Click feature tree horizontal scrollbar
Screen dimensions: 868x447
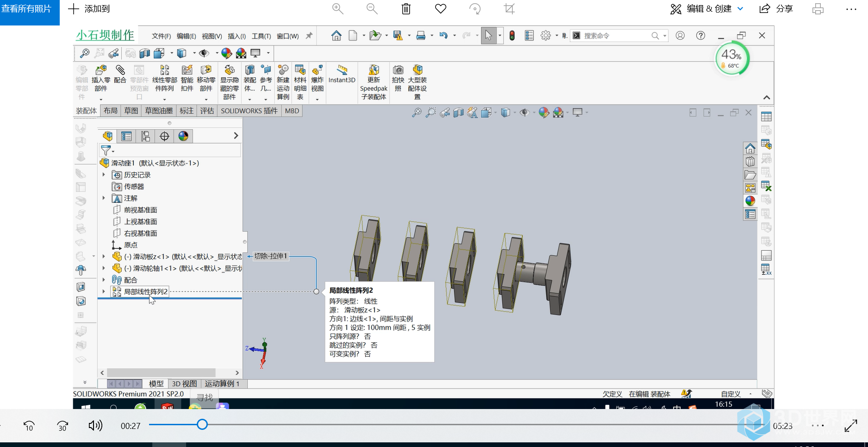pos(161,373)
